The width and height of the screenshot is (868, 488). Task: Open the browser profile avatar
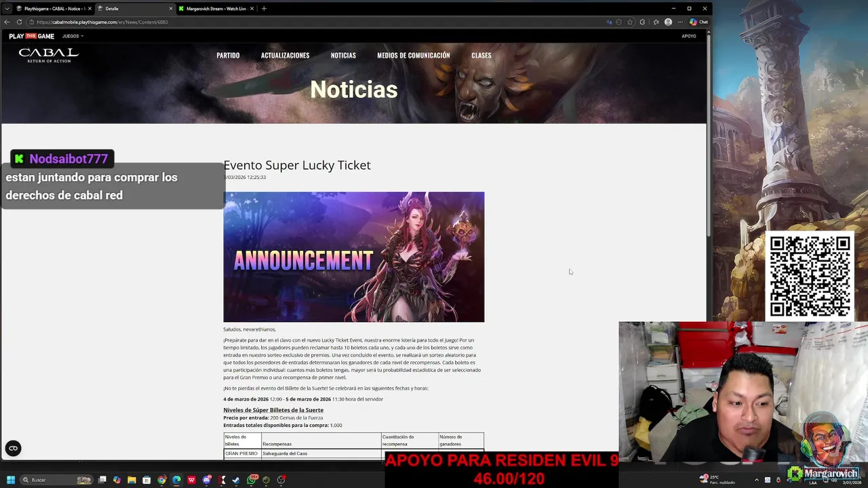click(668, 22)
